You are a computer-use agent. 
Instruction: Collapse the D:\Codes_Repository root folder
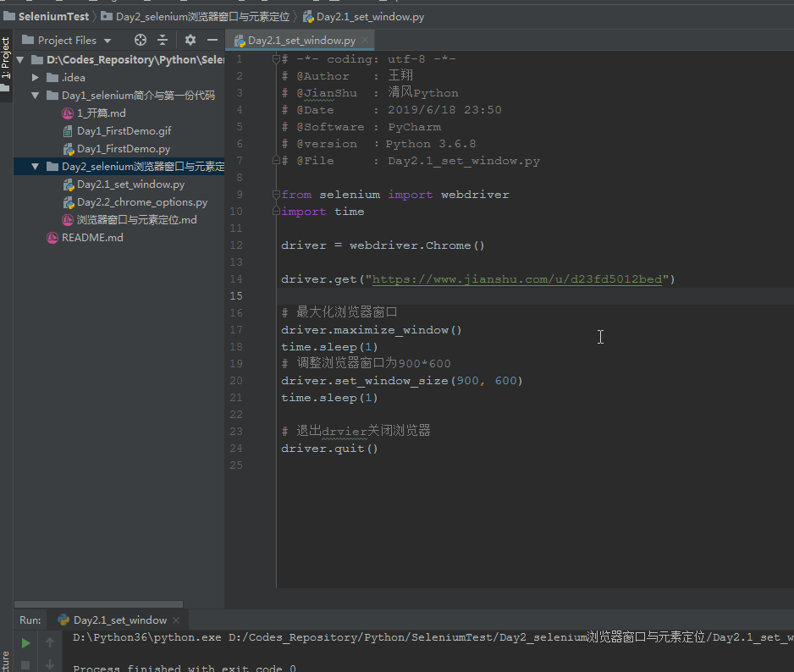click(x=20, y=60)
